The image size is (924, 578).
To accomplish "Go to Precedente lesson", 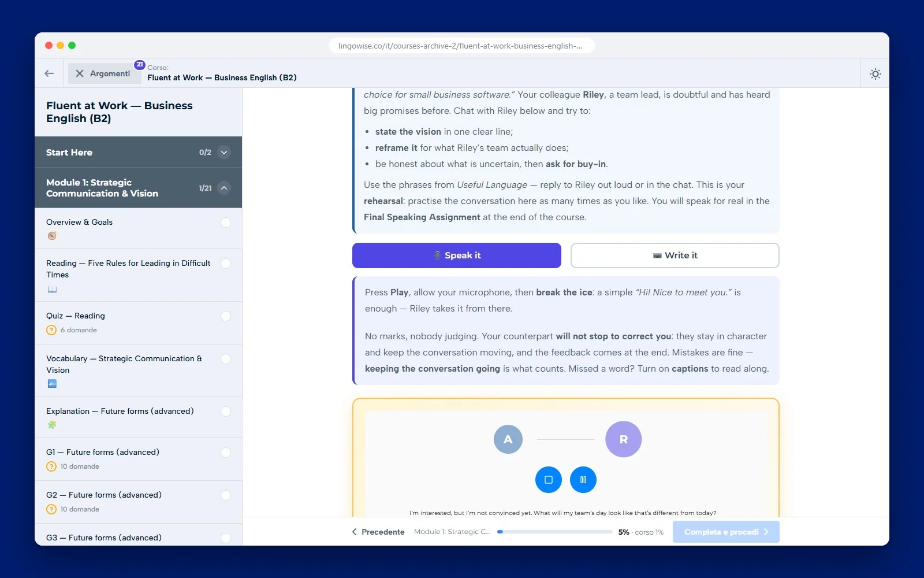I will [378, 532].
